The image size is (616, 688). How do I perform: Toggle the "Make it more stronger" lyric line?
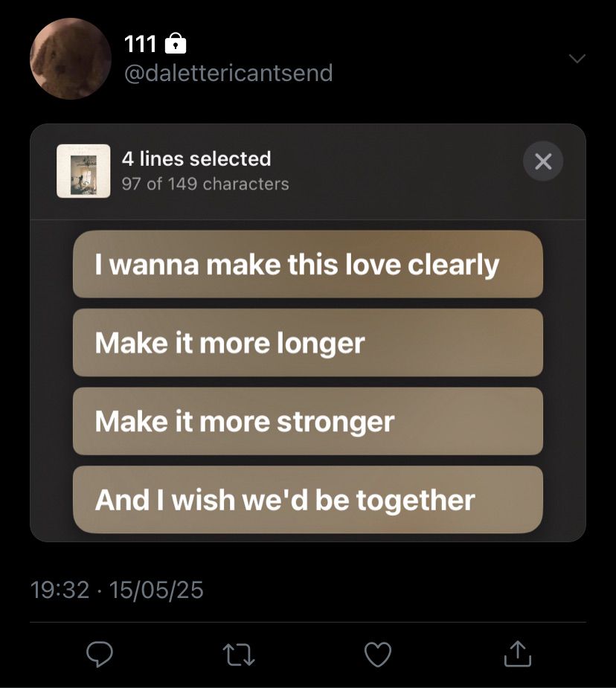(x=307, y=421)
